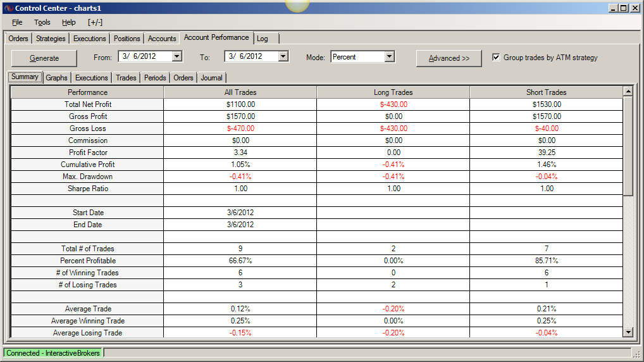Click the 1.05% cumulative profit value

[x=240, y=165]
